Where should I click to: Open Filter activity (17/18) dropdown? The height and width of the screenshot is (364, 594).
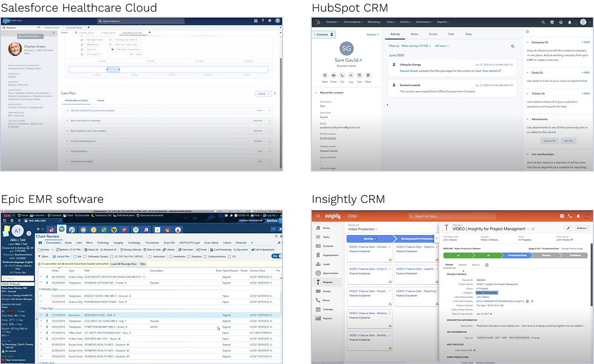tap(416, 46)
